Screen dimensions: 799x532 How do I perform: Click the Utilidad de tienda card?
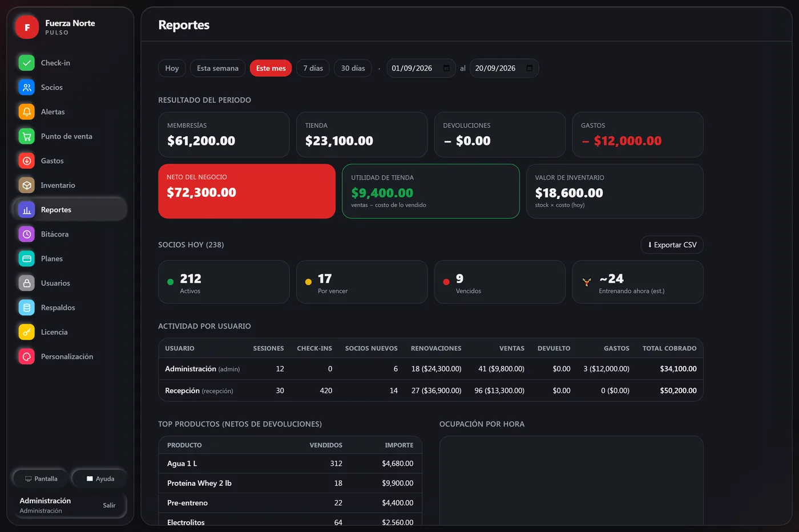pyautogui.click(x=431, y=192)
